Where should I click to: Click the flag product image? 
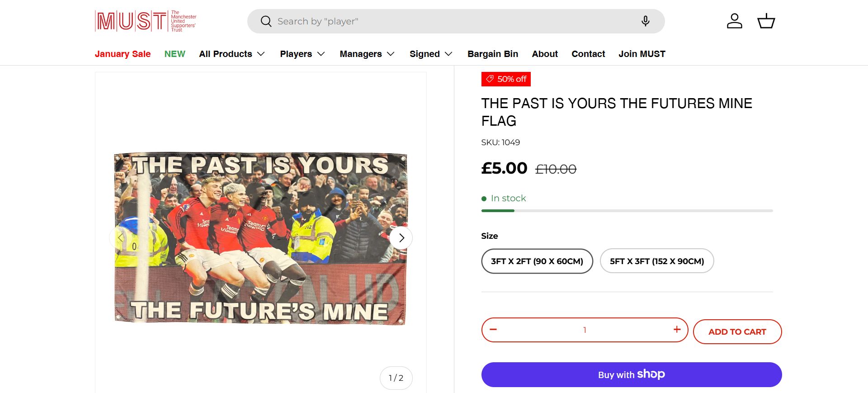[260, 238]
